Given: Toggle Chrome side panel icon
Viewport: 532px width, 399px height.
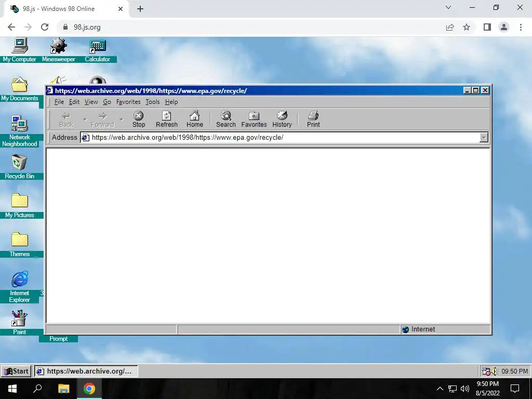Looking at the screenshot, I should click(x=487, y=27).
